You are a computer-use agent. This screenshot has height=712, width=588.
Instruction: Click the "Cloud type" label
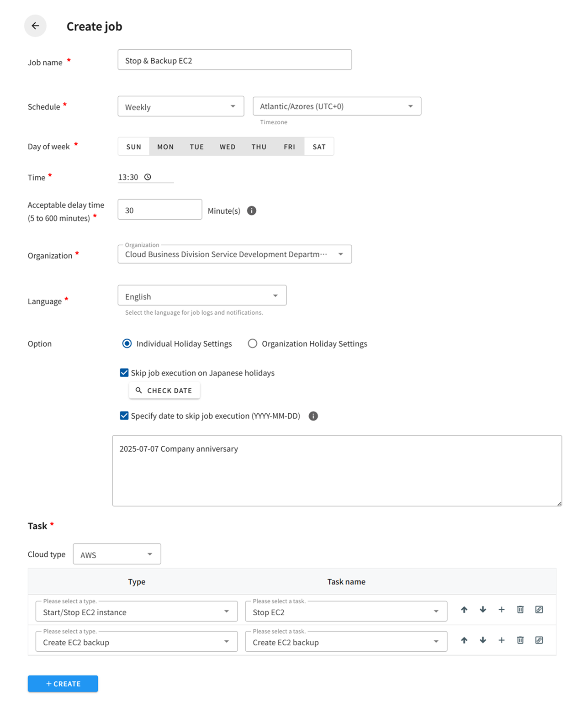(47, 554)
